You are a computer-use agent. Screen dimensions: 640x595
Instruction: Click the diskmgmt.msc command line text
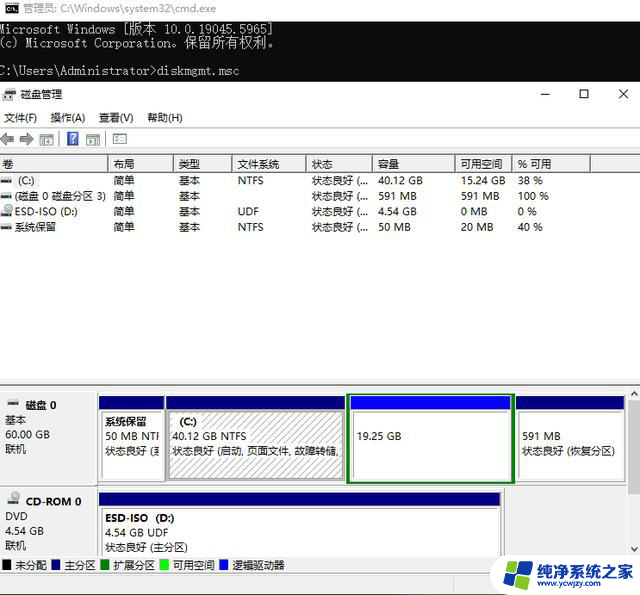pos(198,71)
